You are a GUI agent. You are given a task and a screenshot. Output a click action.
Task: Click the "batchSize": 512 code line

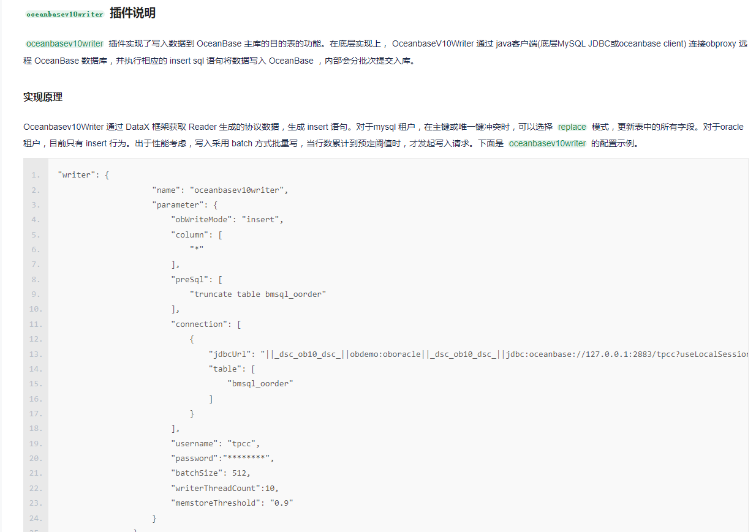pos(211,473)
